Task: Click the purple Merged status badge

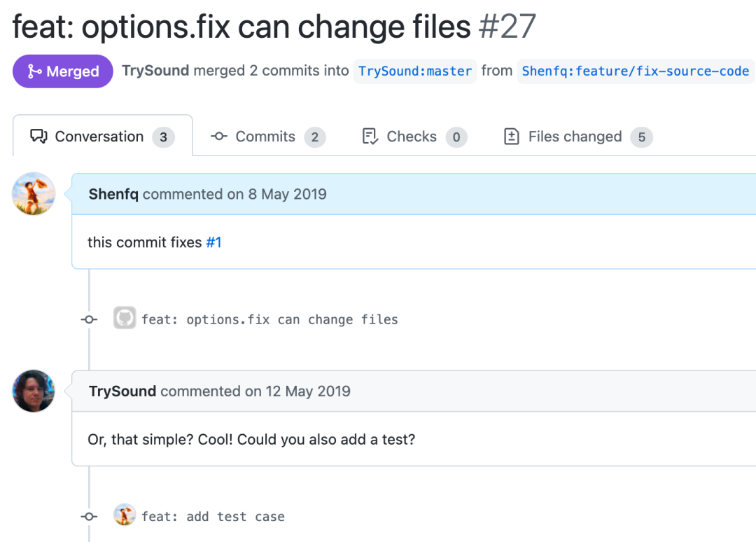Action: coord(63,71)
